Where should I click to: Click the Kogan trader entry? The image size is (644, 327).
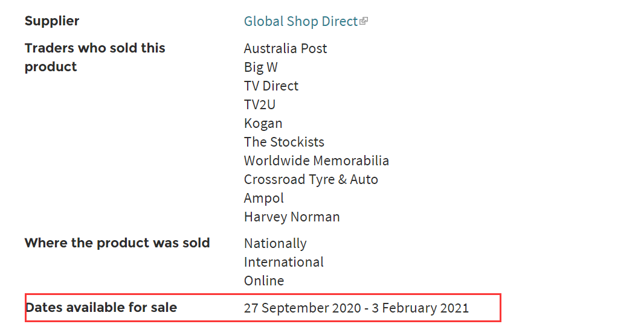click(x=263, y=124)
